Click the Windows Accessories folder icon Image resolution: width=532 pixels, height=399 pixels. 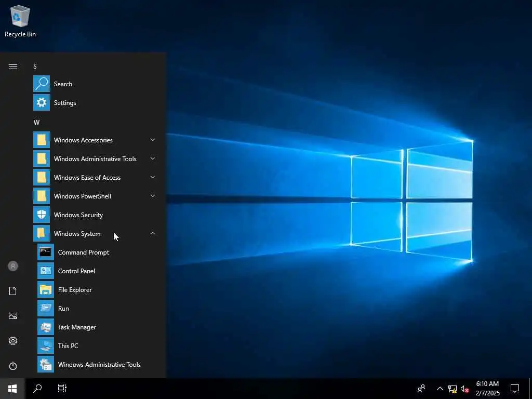click(x=42, y=140)
